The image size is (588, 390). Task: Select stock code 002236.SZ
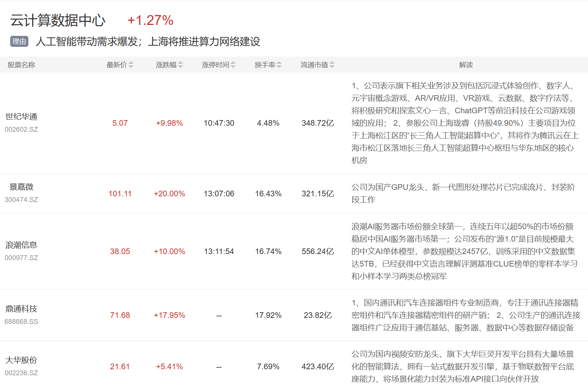click(x=21, y=373)
